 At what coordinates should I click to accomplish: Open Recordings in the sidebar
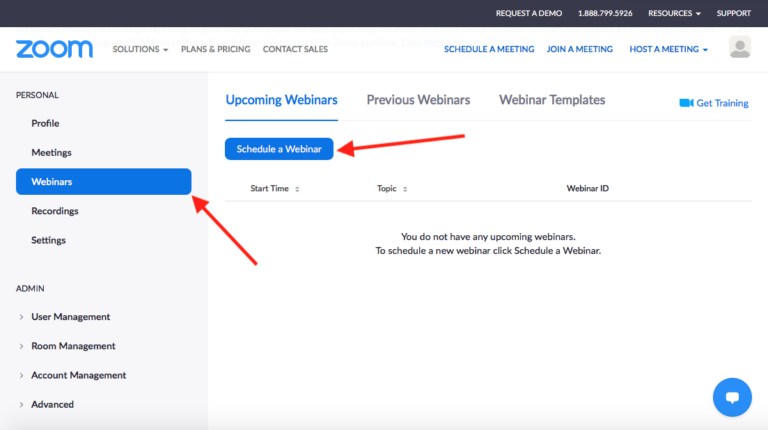[x=55, y=211]
